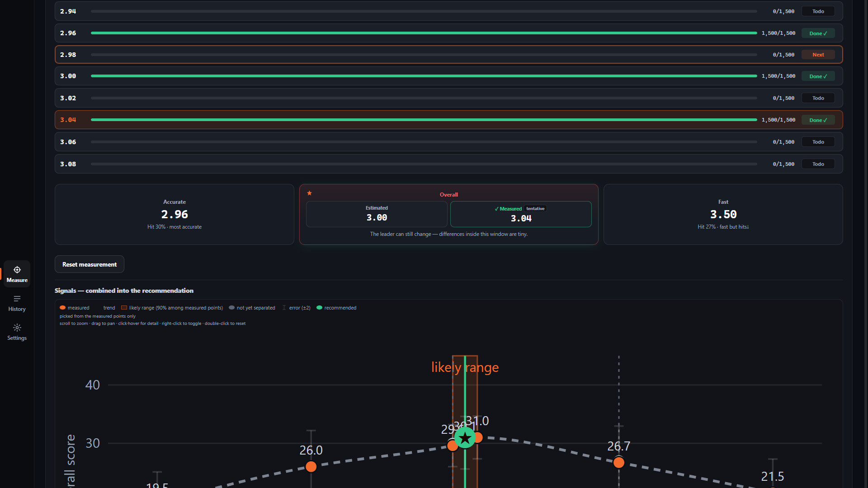Toggle the not yet separated legend entry
The image size is (868, 488).
click(252, 308)
